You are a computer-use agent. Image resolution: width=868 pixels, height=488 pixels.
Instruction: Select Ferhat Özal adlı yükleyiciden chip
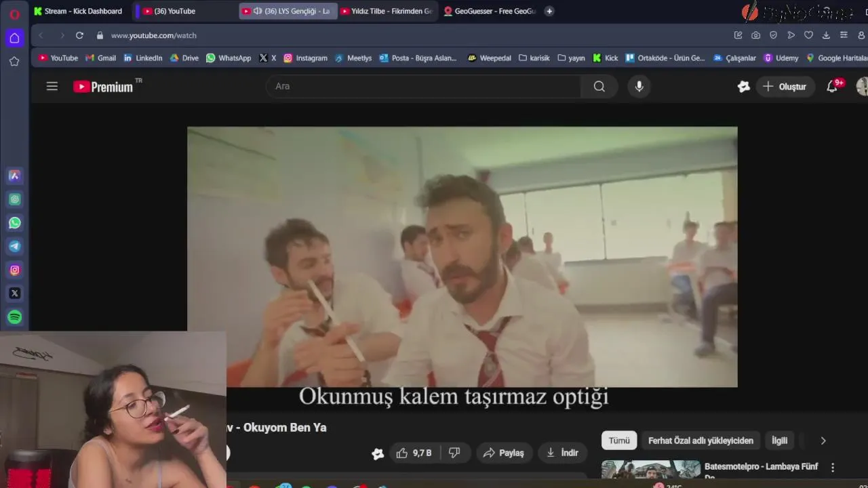(x=701, y=441)
